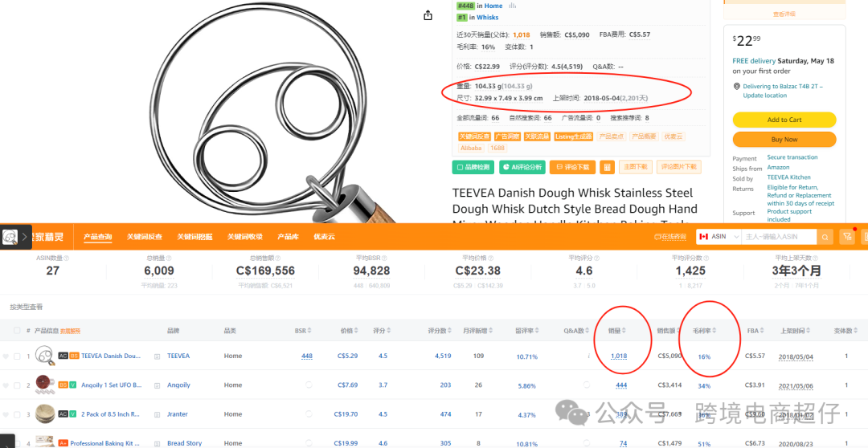Viewport: 868px width, 448px height.
Task: Focus the ASIN input field
Action: 778,237
